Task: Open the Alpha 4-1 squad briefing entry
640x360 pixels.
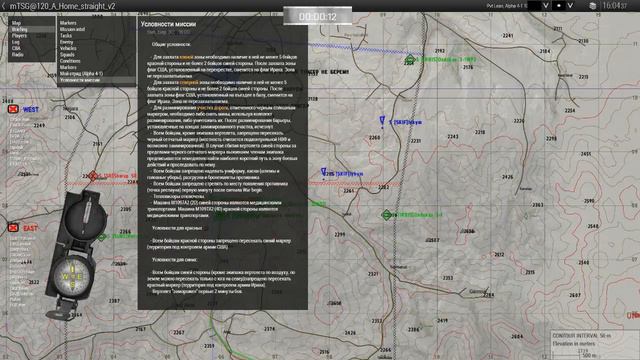Action: coord(81,74)
